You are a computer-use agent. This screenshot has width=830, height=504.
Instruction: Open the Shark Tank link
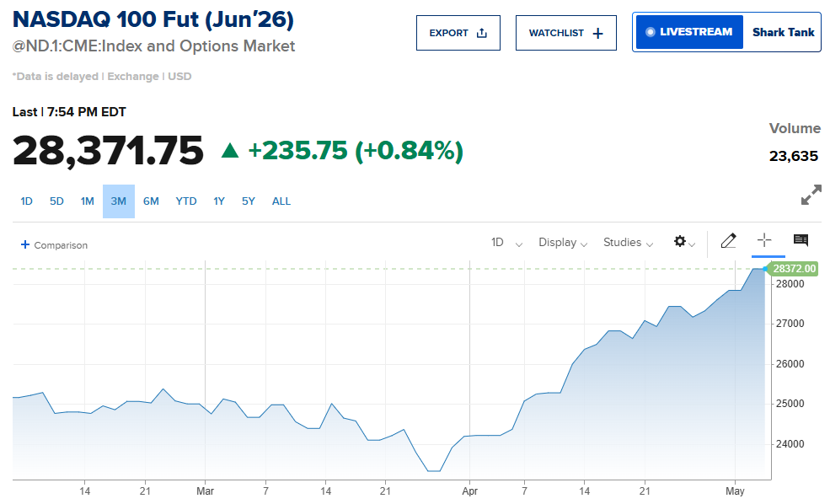[783, 32]
